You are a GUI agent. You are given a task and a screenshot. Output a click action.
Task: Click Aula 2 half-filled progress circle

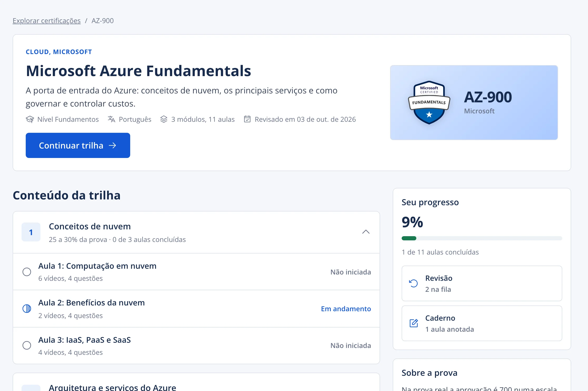27,309
